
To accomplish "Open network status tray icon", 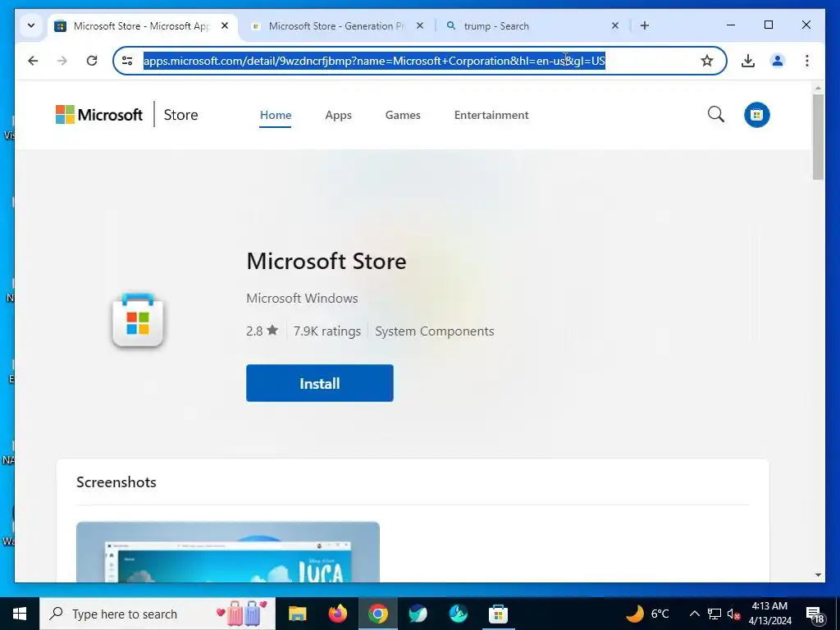I will coord(714,614).
